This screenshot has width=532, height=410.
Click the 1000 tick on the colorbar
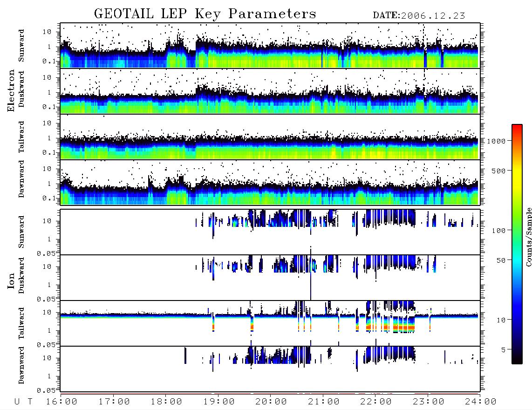496,141
